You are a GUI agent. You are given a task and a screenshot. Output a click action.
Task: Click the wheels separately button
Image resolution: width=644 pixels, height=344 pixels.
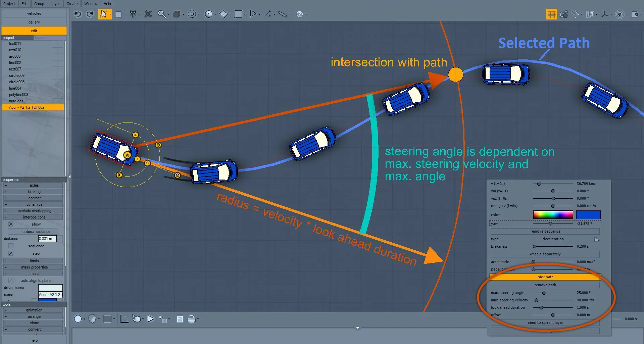(545, 254)
